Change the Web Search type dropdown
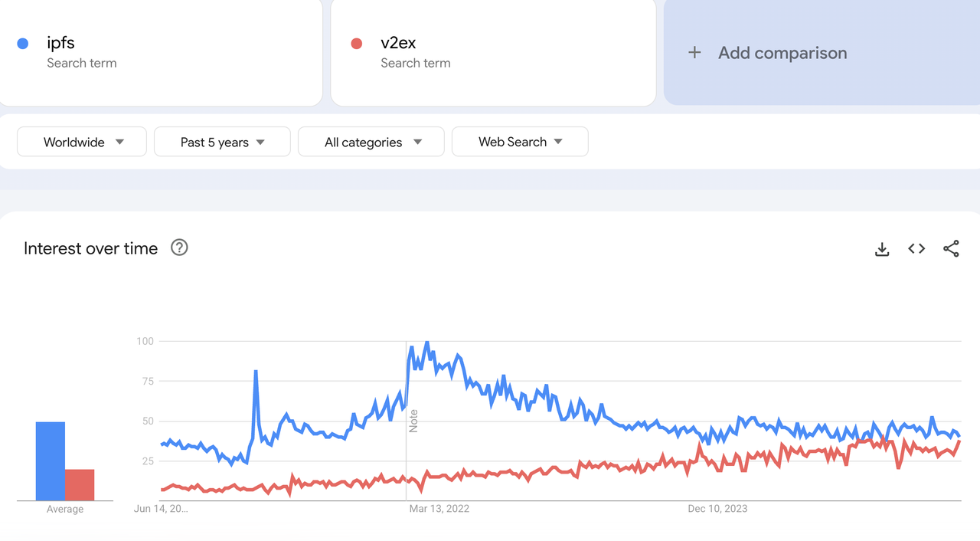This screenshot has width=980, height=541. (520, 142)
